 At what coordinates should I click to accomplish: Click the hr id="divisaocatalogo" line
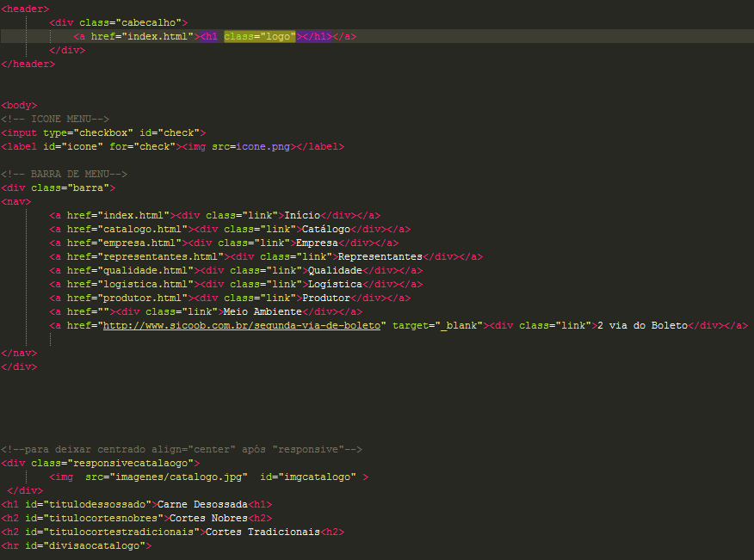pos(76,545)
